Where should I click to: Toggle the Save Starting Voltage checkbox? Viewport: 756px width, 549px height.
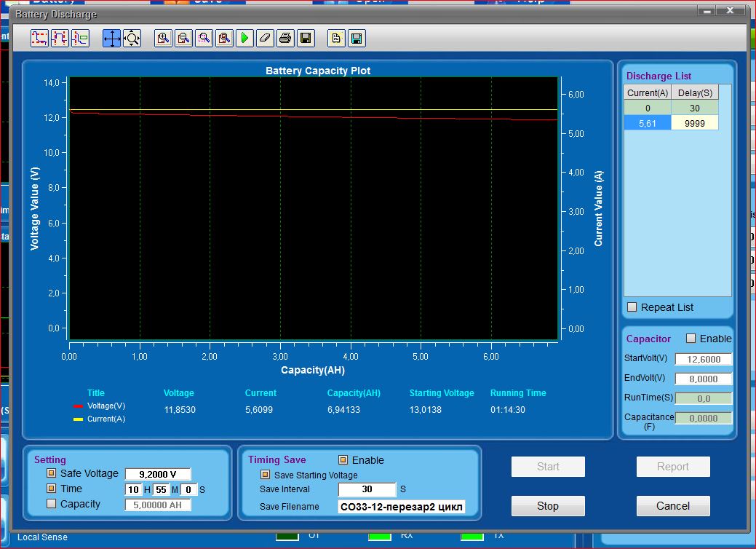(266, 475)
